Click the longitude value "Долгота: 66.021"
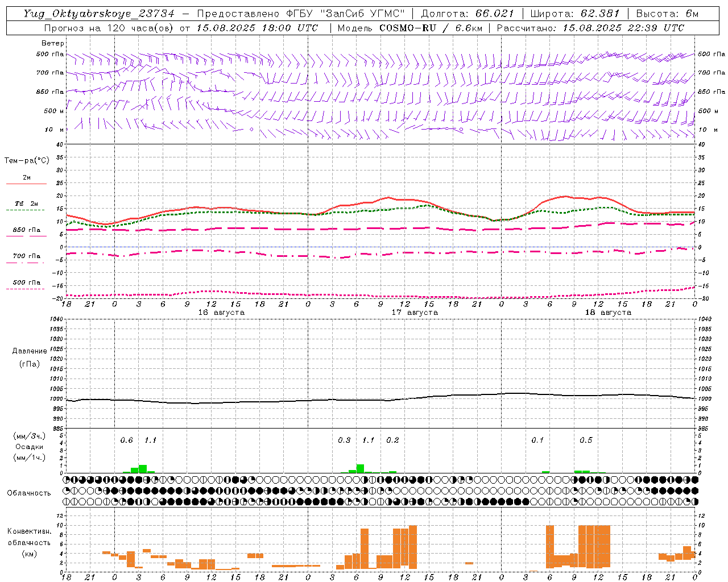Image resolution: width=728 pixels, height=582 pixels. pyautogui.click(x=468, y=14)
